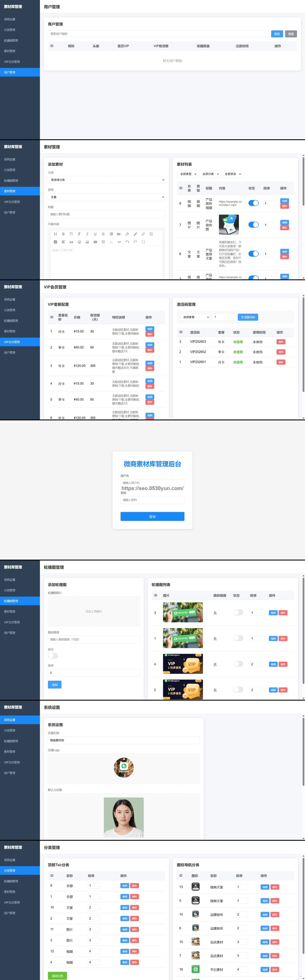This screenshot has height=980, width=305.
Task: Open font size tool in editor
Action: coord(71,234)
